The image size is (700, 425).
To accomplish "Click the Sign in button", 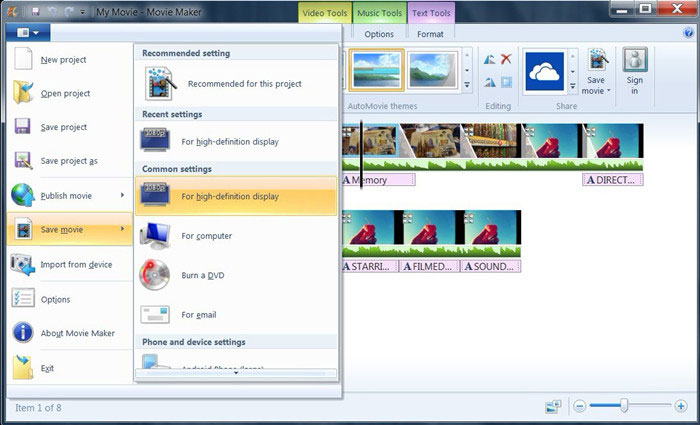I will point(634,71).
